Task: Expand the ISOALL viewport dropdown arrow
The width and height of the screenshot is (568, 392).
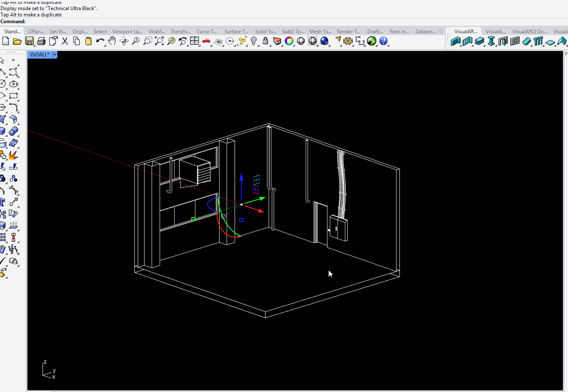Action: point(54,54)
